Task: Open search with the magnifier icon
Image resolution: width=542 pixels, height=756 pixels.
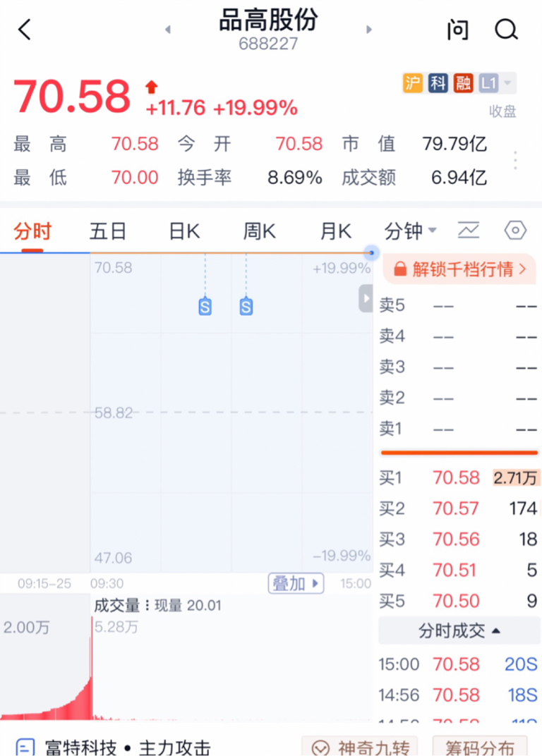Action: click(x=506, y=30)
